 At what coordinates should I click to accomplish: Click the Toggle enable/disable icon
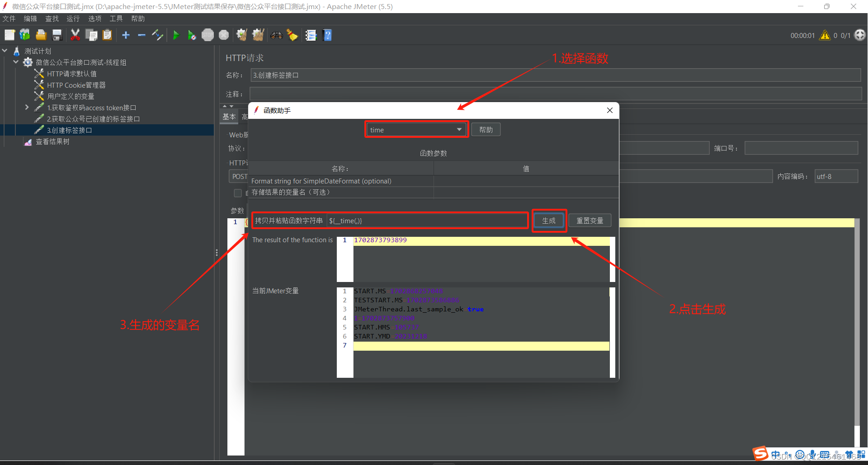tap(157, 35)
